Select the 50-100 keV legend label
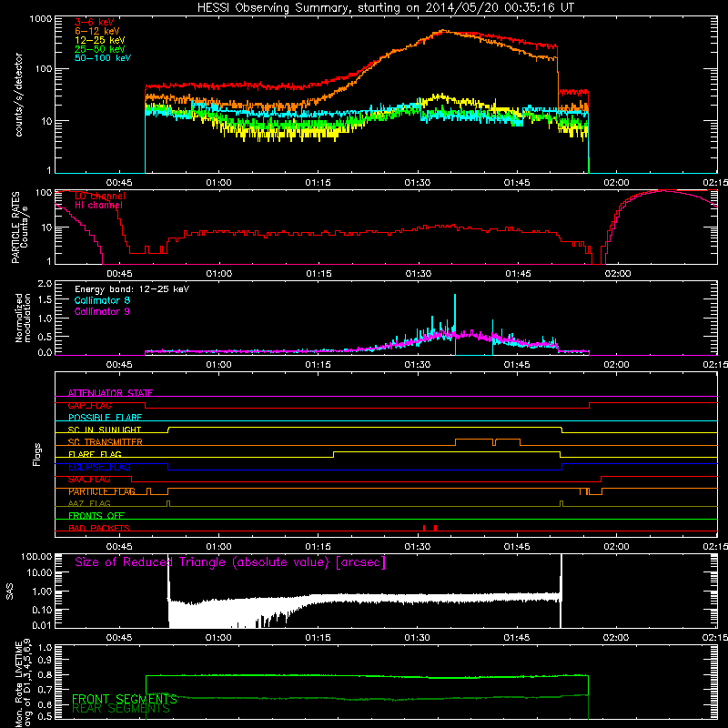The image size is (728, 728). [103, 57]
